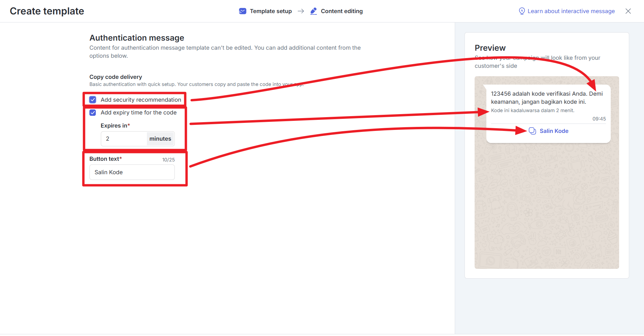Click the Add security recommendation label text
The image size is (644, 336).
(x=141, y=100)
